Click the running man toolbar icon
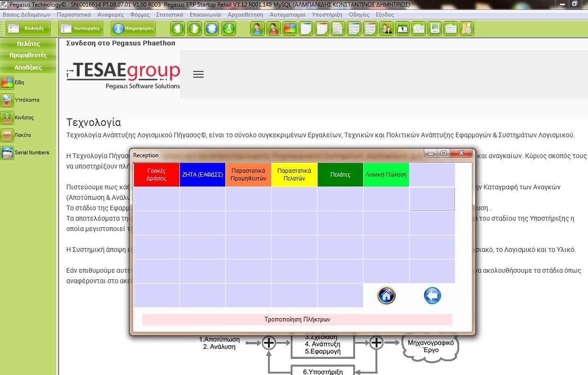This screenshot has width=588, height=375. click(229, 28)
